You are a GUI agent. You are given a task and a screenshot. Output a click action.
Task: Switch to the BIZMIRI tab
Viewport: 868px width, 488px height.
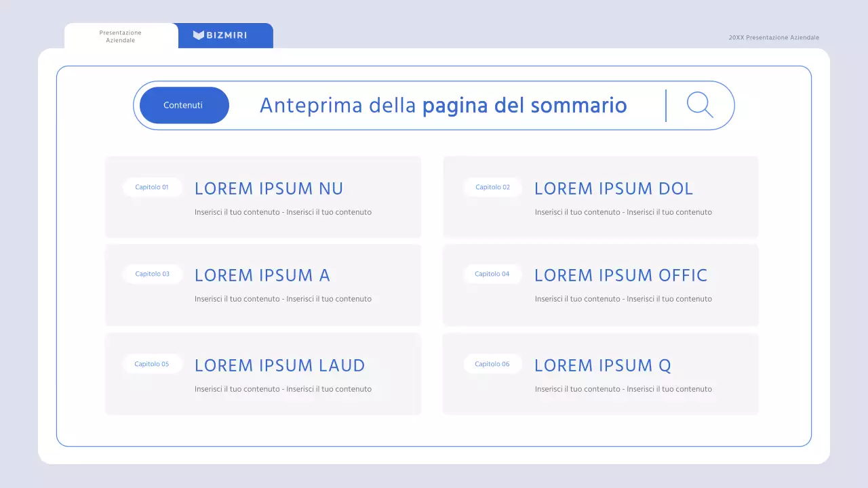tap(225, 35)
